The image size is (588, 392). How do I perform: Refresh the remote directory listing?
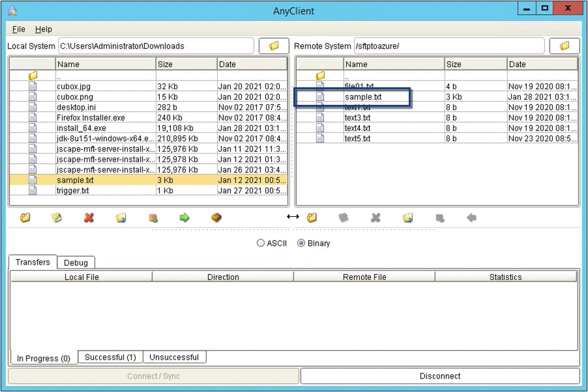pos(407,217)
